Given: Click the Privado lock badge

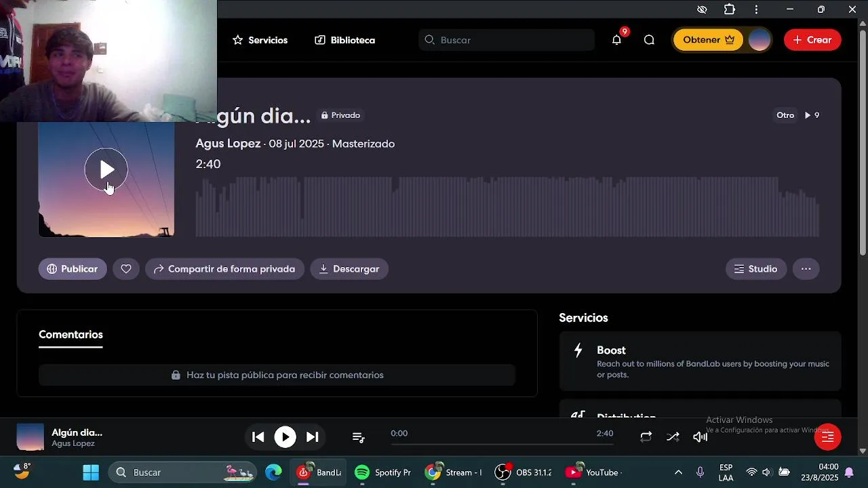Looking at the screenshot, I should (340, 115).
